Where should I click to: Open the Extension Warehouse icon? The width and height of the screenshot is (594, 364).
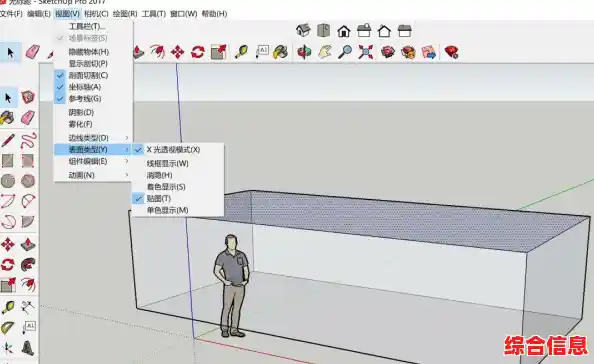[408, 52]
